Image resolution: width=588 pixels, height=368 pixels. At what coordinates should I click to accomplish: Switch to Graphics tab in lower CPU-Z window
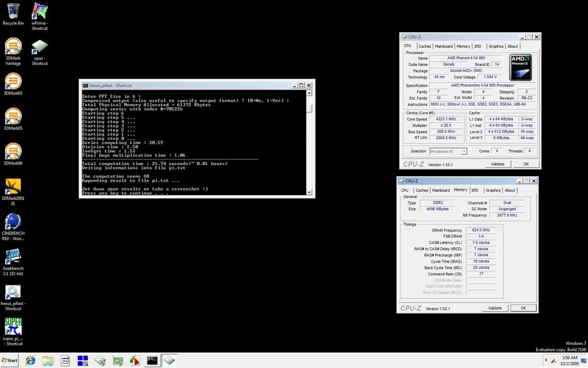click(x=493, y=190)
